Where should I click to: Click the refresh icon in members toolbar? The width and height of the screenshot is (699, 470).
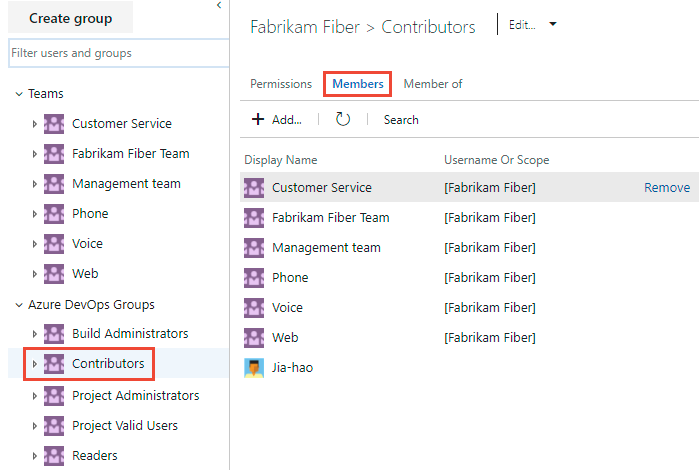[343, 119]
